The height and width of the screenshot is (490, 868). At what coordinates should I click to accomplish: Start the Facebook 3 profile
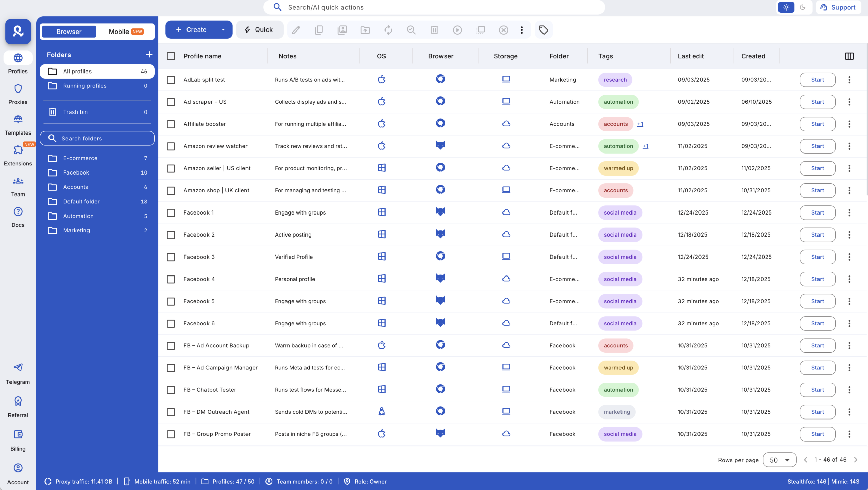point(817,257)
